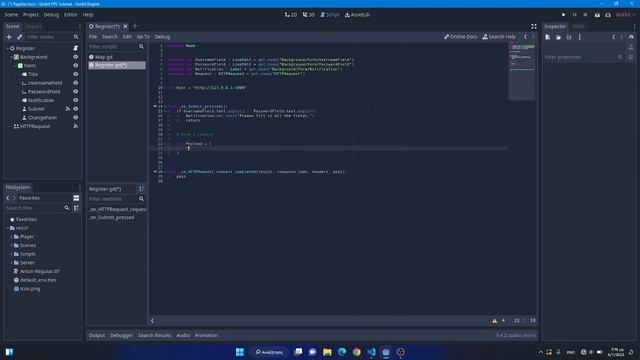Toggle alphabetical sort of methods list
This screenshot has height=360, width=640.
[141, 189]
